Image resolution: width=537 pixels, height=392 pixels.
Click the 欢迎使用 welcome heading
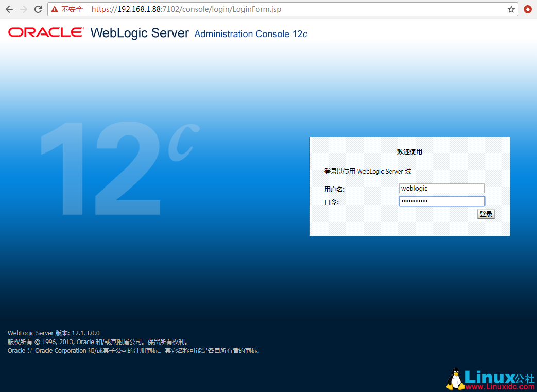click(409, 152)
